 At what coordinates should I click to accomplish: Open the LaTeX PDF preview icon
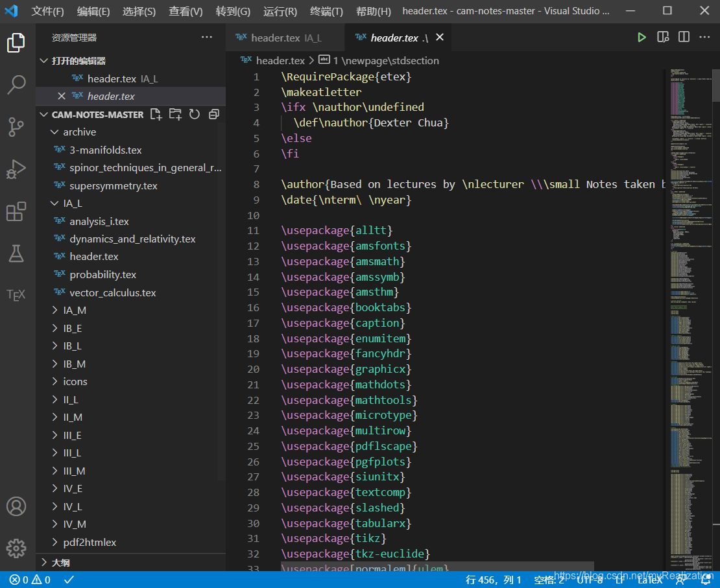[663, 38]
